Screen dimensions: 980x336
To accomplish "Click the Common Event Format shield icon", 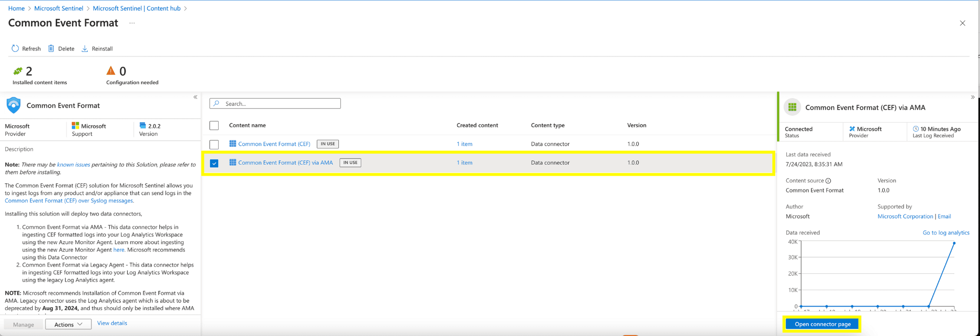I will click(x=14, y=105).
